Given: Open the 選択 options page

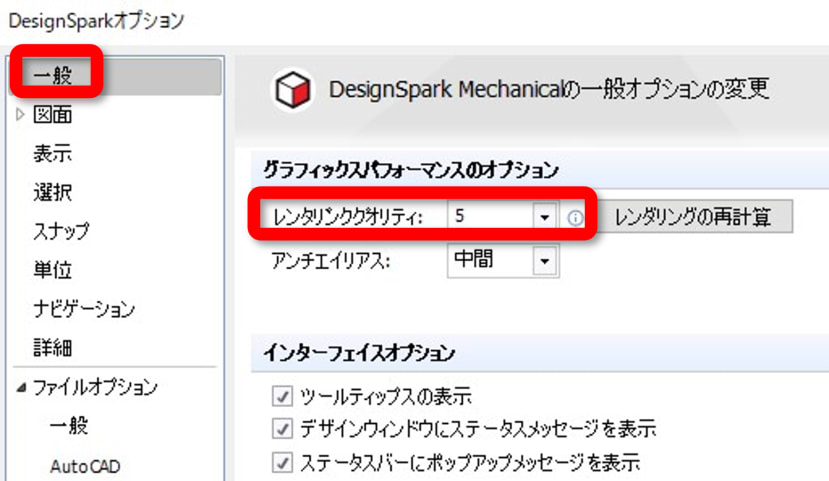Looking at the screenshot, I should pos(52,192).
